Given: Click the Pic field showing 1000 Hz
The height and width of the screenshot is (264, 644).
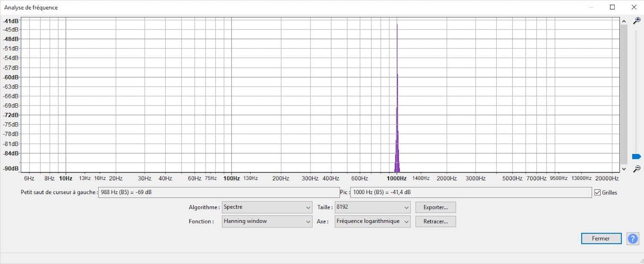Looking at the screenshot, I should 471,193.
